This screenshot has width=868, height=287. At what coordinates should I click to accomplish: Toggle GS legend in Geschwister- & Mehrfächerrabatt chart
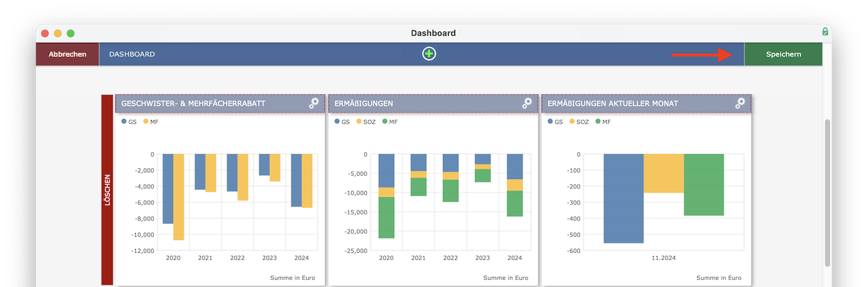[128, 121]
